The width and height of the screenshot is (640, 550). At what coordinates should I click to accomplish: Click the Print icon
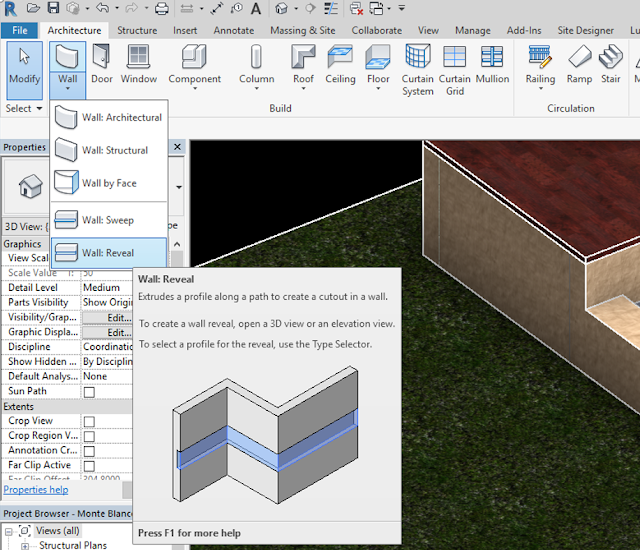point(162,8)
